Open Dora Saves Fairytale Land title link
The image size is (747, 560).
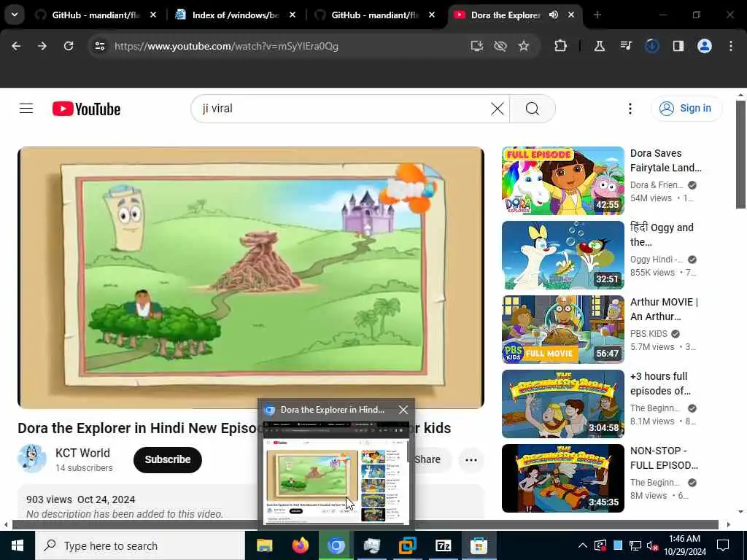click(665, 160)
